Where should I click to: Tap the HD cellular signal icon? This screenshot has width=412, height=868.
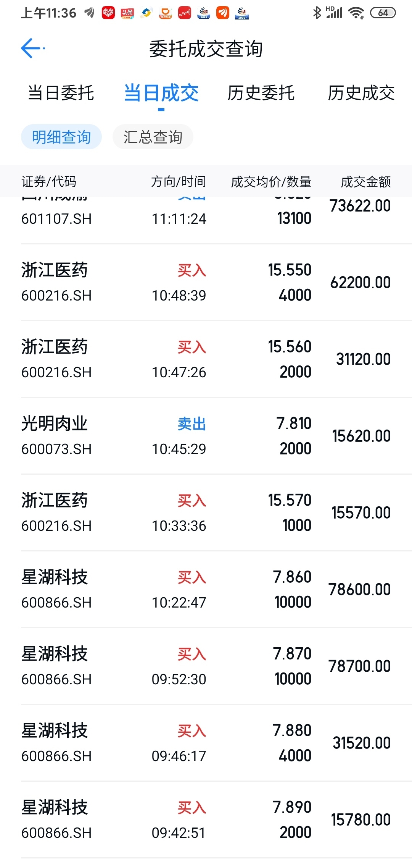point(334,13)
